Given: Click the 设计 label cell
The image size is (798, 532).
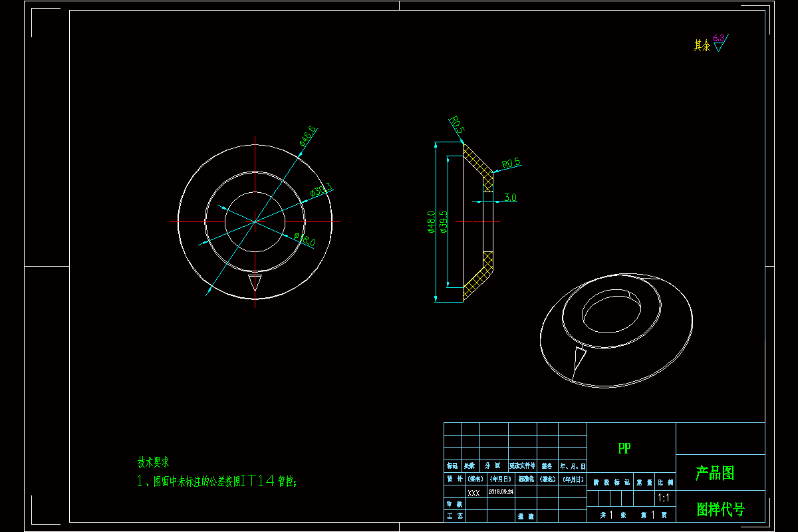Looking at the screenshot, I should 454,479.
